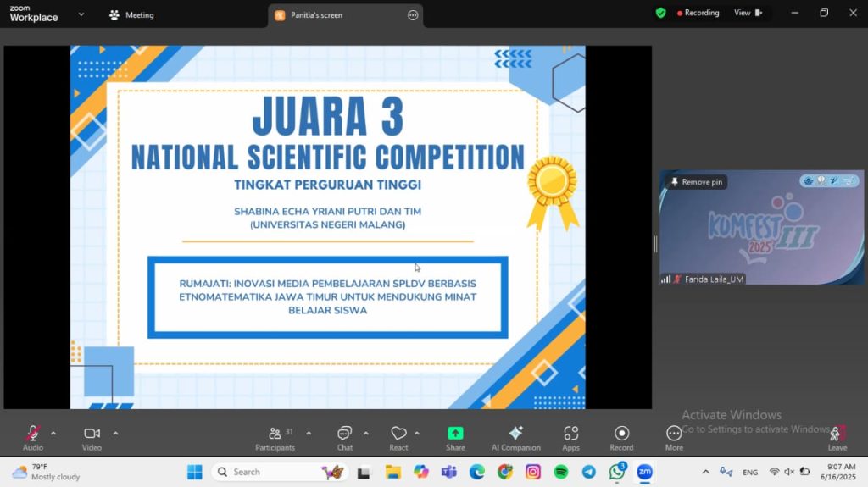This screenshot has height=487, width=868.
Task: Open the View layout menu
Action: tap(748, 13)
